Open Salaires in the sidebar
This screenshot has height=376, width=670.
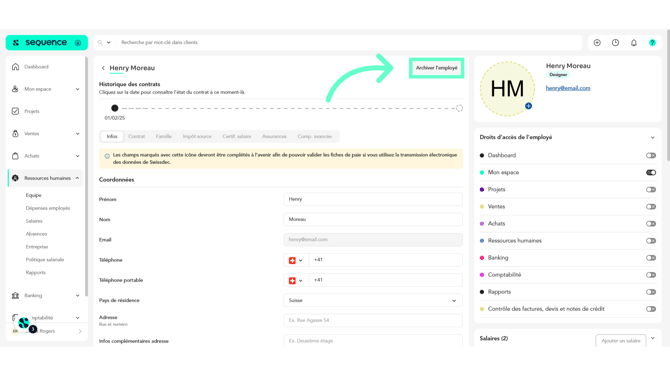pos(34,221)
